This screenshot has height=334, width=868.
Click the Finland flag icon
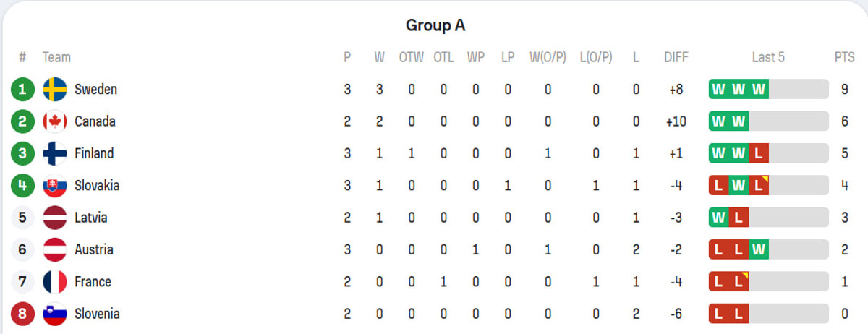55,153
